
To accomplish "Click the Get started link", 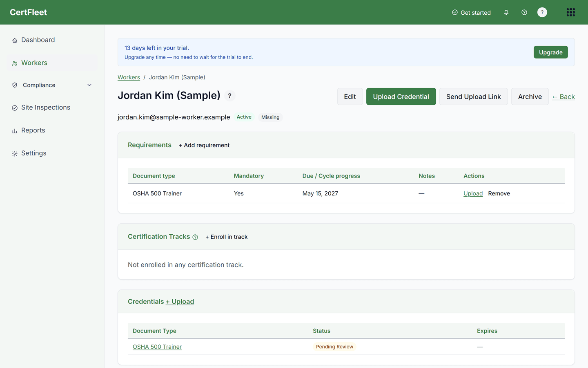I will pos(471,12).
